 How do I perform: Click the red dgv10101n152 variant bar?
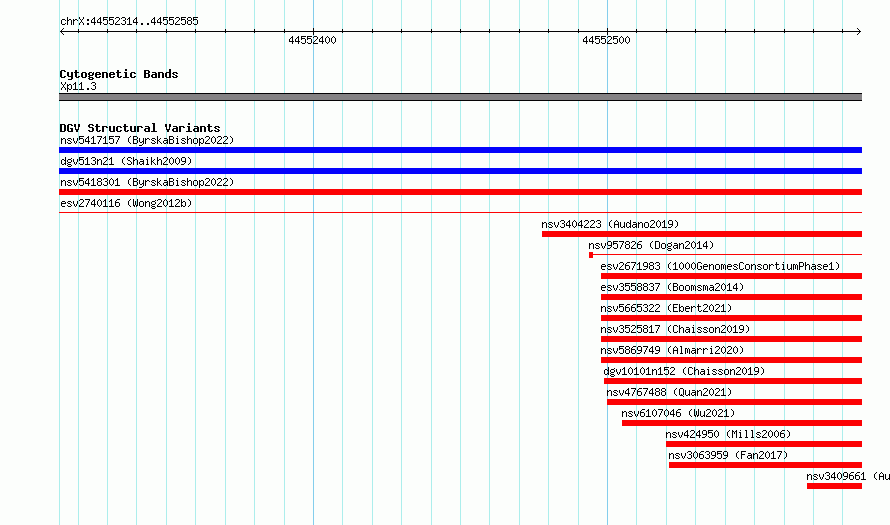tap(733, 381)
